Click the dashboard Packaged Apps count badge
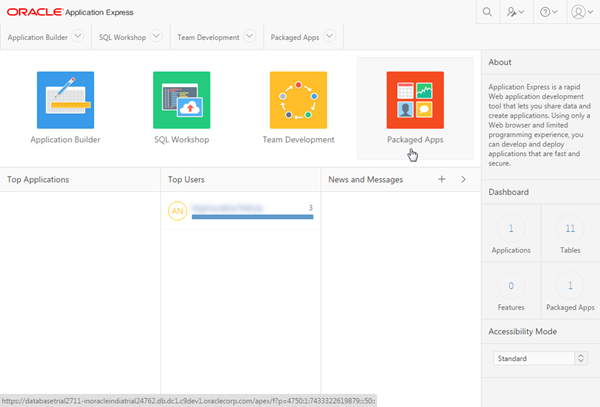Screen dimensions: 600x407 click(570, 286)
